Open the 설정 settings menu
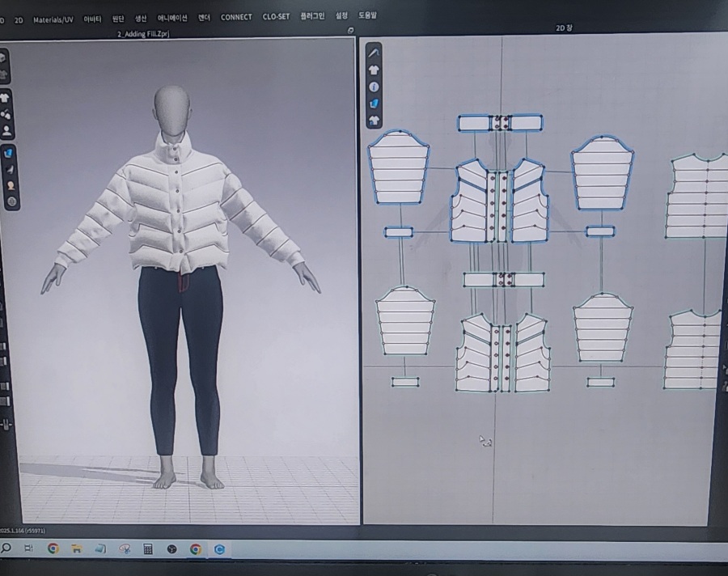The image size is (728, 576). [341, 15]
